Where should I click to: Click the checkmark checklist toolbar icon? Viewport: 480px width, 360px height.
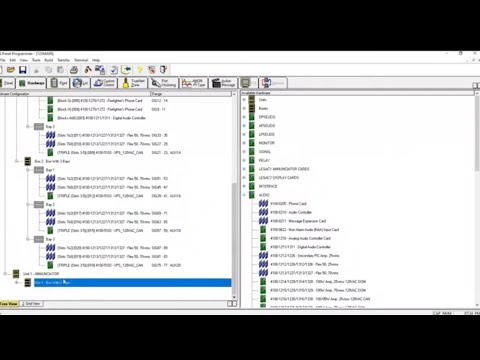tap(114, 70)
